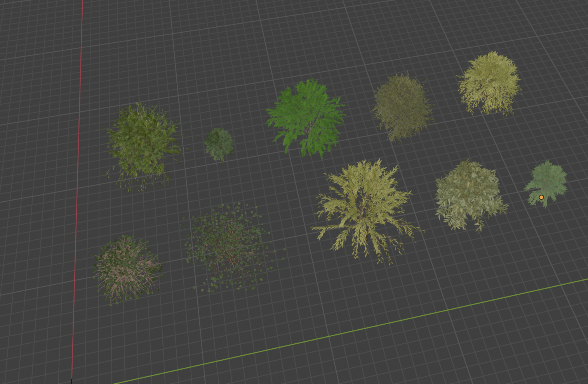Select the yellow-green bush in far back row
Image resolution: width=588 pixels, height=384 pixels.
click(x=490, y=83)
